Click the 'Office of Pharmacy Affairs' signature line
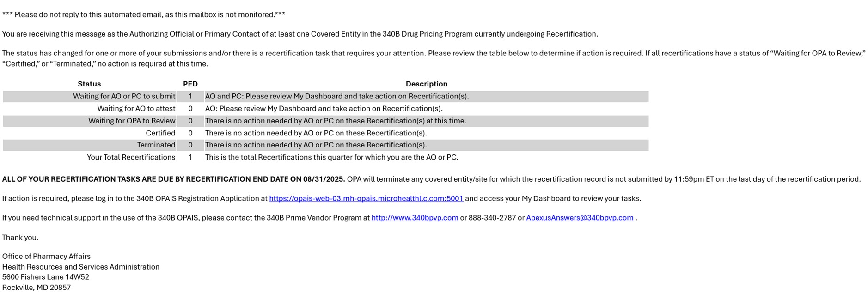 pyautogui.click(x=46, y=256)
